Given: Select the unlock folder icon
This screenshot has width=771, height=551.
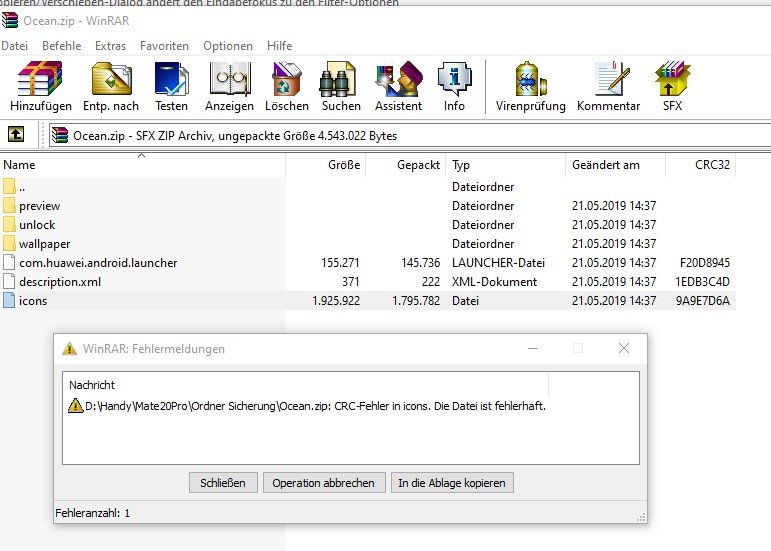Looking at the screenshot, I should pyautogui.click(x=9, y=225).
